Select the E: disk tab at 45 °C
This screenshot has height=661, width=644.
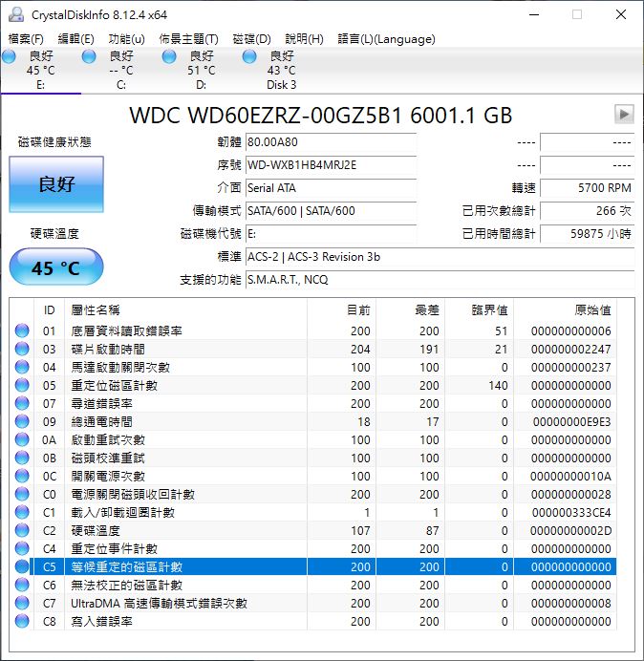(40, 70)
